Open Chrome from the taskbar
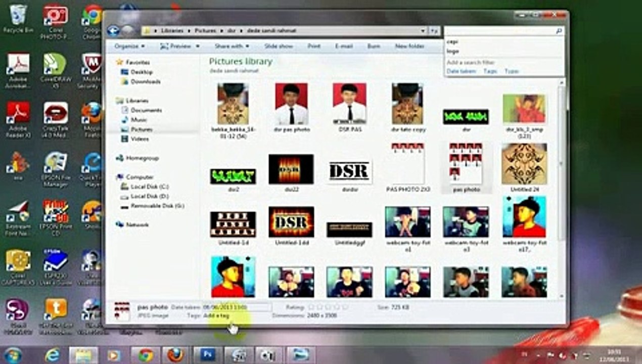 pyautogui.click(x=146, y=355)
